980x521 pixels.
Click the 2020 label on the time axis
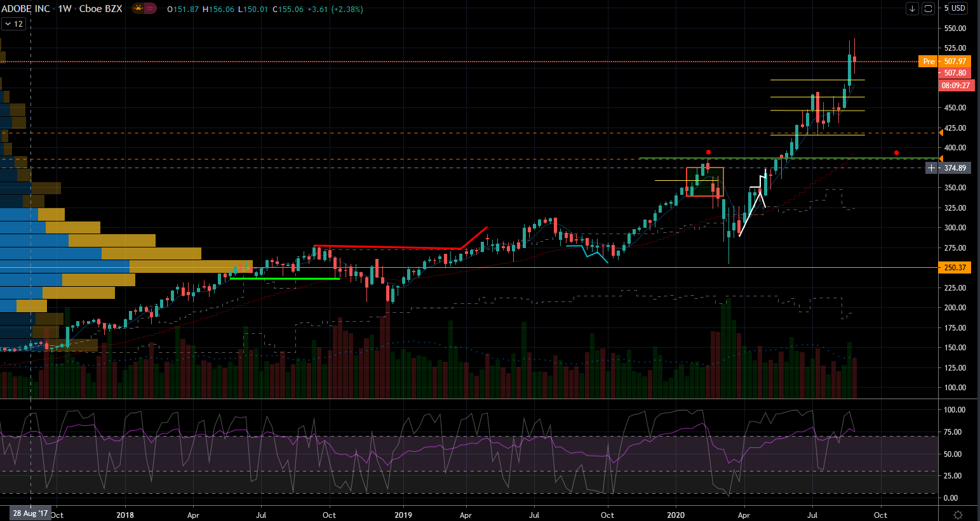coord(676,515)
